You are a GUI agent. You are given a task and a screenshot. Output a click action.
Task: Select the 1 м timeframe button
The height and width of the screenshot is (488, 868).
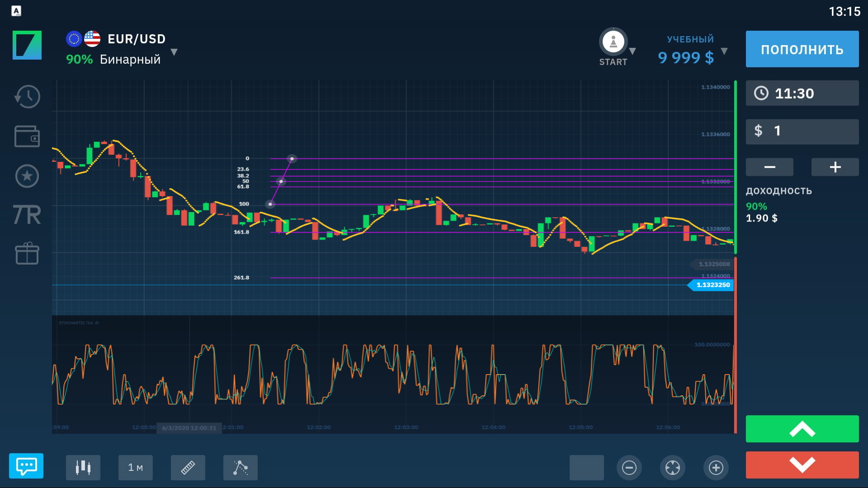(136, 467)
